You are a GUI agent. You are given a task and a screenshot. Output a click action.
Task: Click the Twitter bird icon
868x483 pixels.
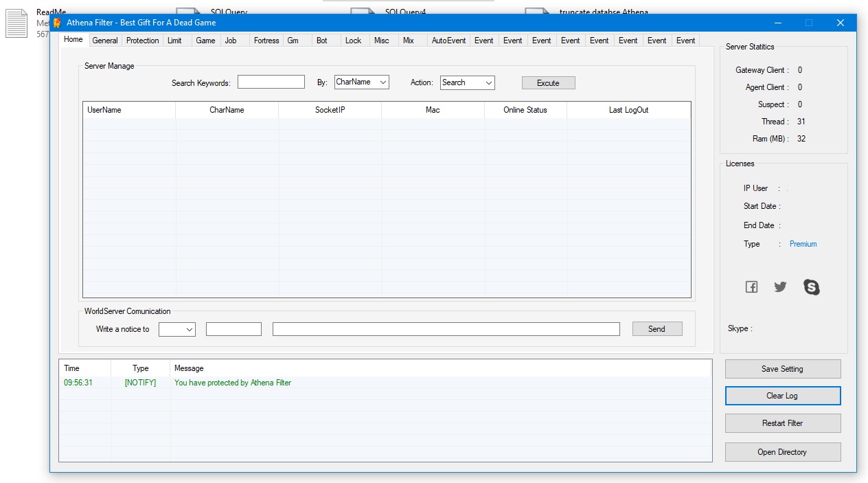click(780, 287)
